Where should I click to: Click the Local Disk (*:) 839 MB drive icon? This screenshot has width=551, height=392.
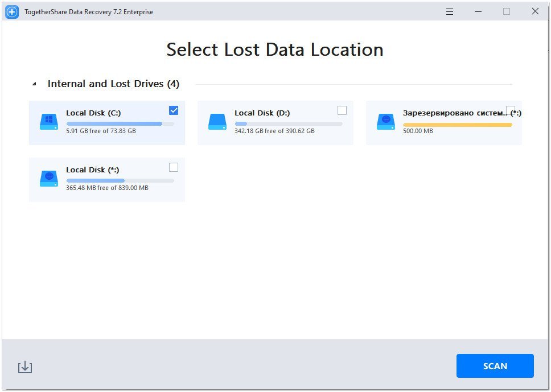pos(49,179)
